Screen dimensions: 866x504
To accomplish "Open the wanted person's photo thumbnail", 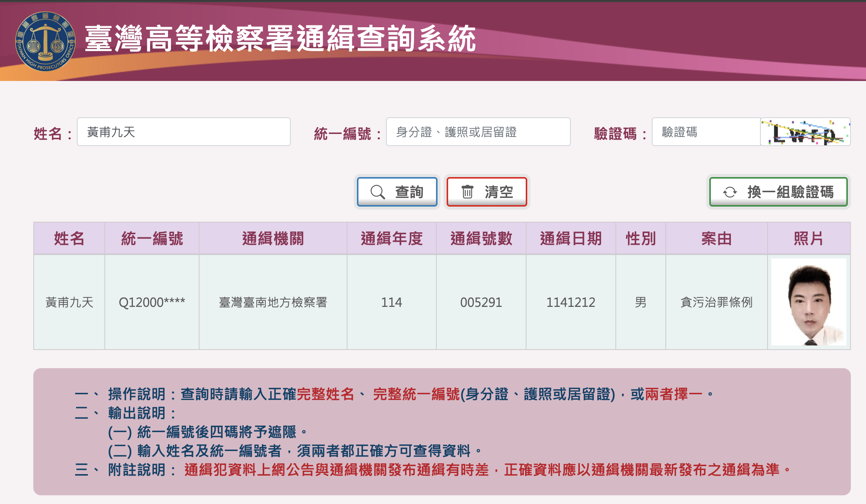I will [808, 302].
